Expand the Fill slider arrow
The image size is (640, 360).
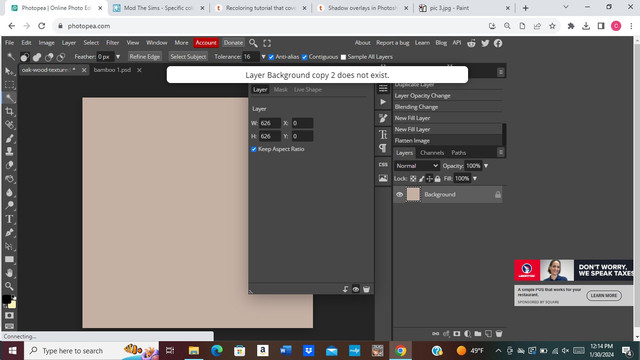point(475,178)
